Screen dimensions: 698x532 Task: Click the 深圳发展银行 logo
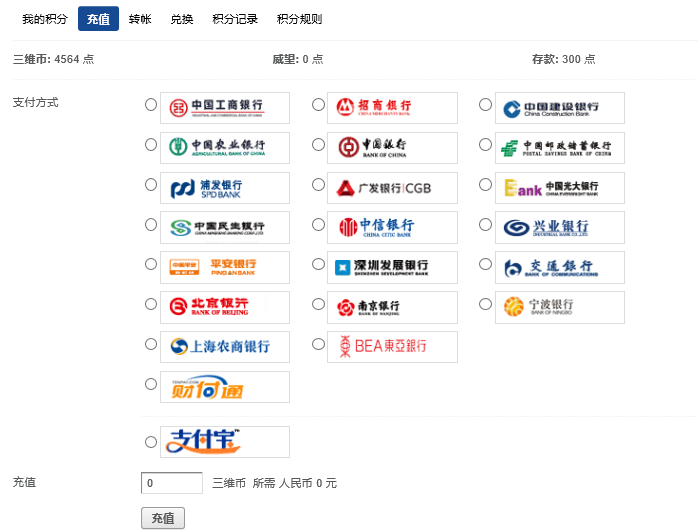tap(392, 268)
